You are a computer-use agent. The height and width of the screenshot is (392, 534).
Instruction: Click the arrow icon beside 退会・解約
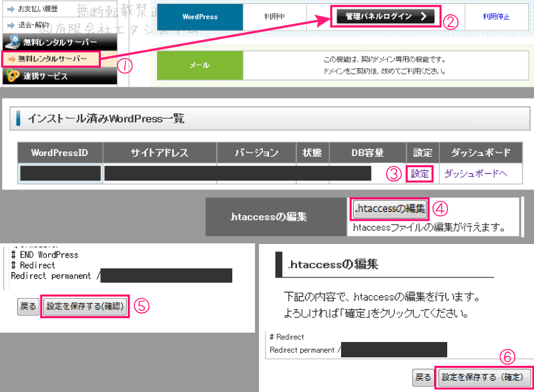[x=11, y=25]
